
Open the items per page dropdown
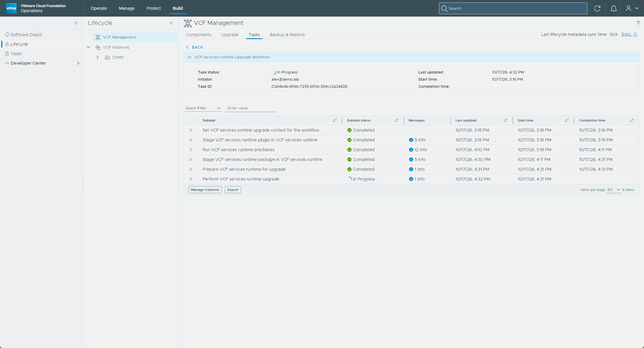(x=614, y=190)
